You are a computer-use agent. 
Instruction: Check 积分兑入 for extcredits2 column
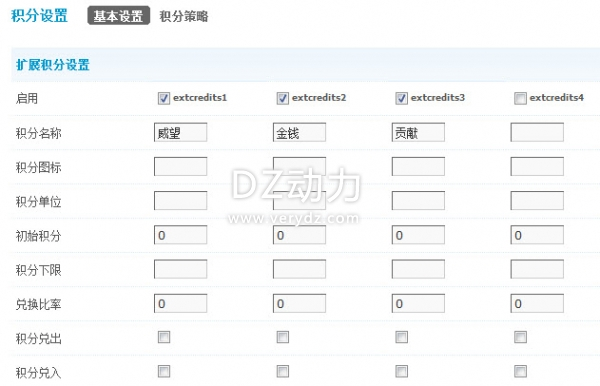pos(282,371)
